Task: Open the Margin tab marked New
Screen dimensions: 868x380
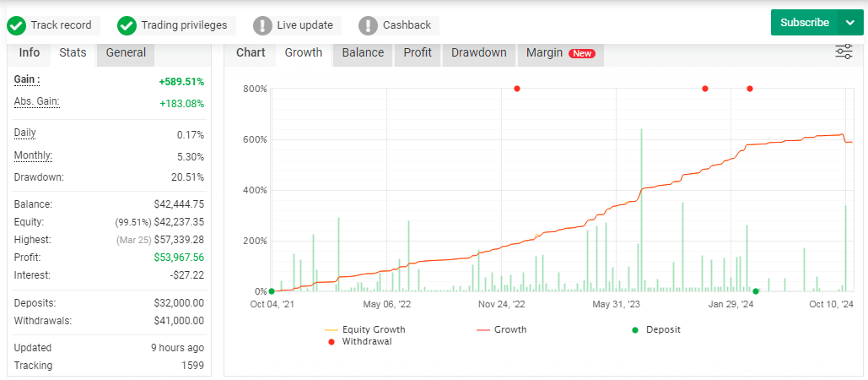Action: coord(560,52)
